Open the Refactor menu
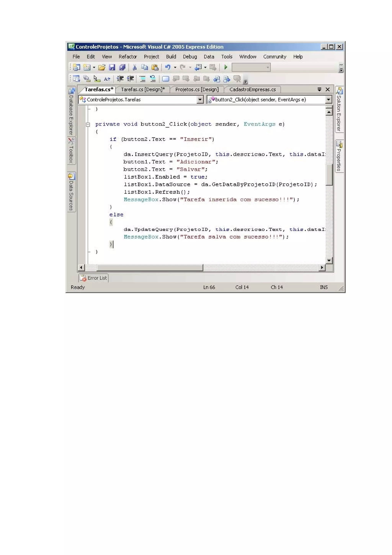 click(127, 56)
